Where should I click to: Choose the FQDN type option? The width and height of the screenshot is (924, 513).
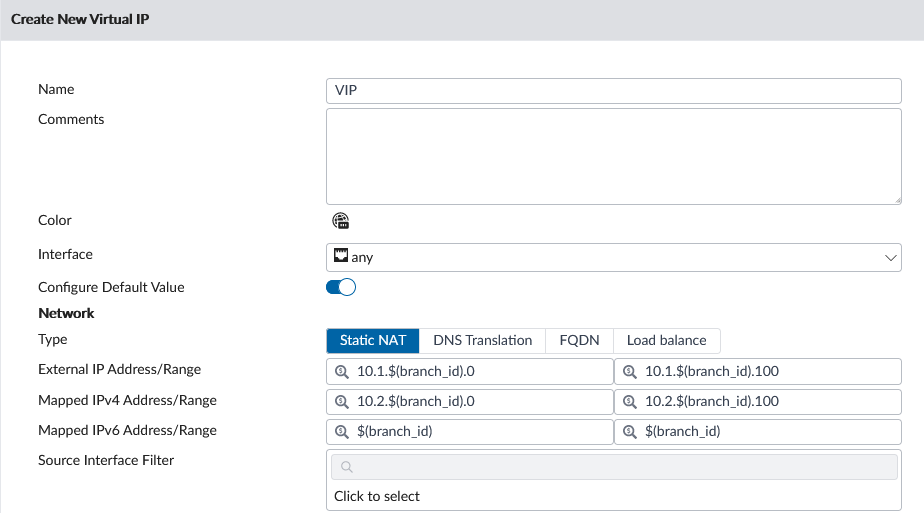pos(579,340)
